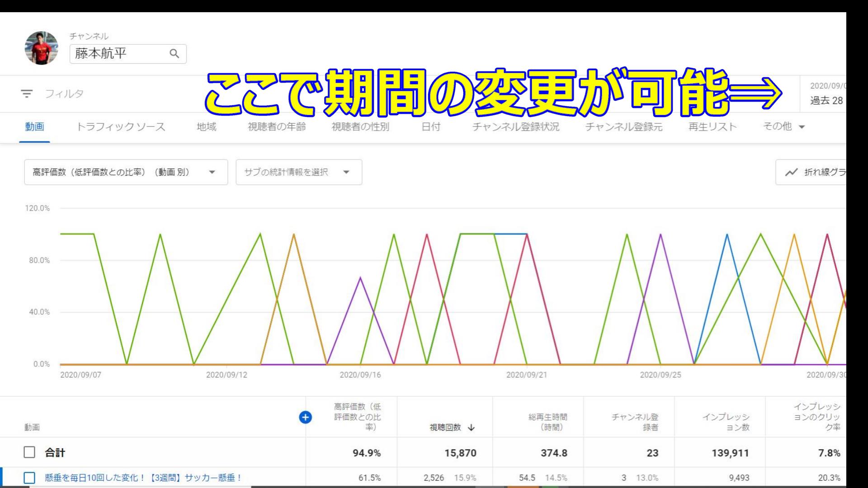The width and height of the screenshot is (868, 488).
Task: Click the 2,526 views cell
Action: point(434,478)
